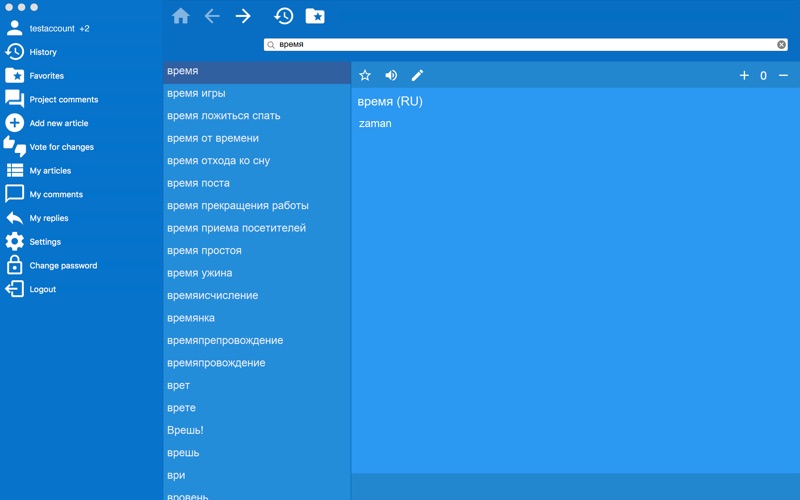Select lowercase врешь entry
Screen dimensions: 800x500
(x=257, y=453)
